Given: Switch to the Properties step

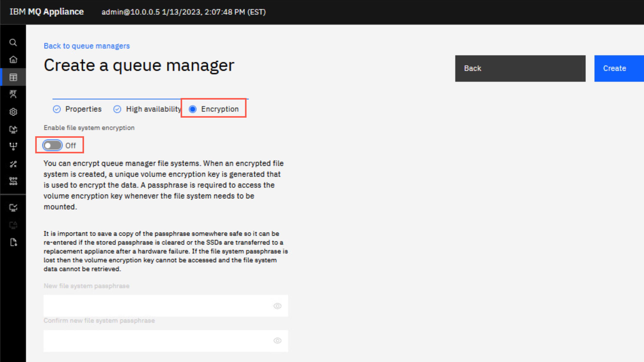Looking at the screenshot, I should coord(77,109).
